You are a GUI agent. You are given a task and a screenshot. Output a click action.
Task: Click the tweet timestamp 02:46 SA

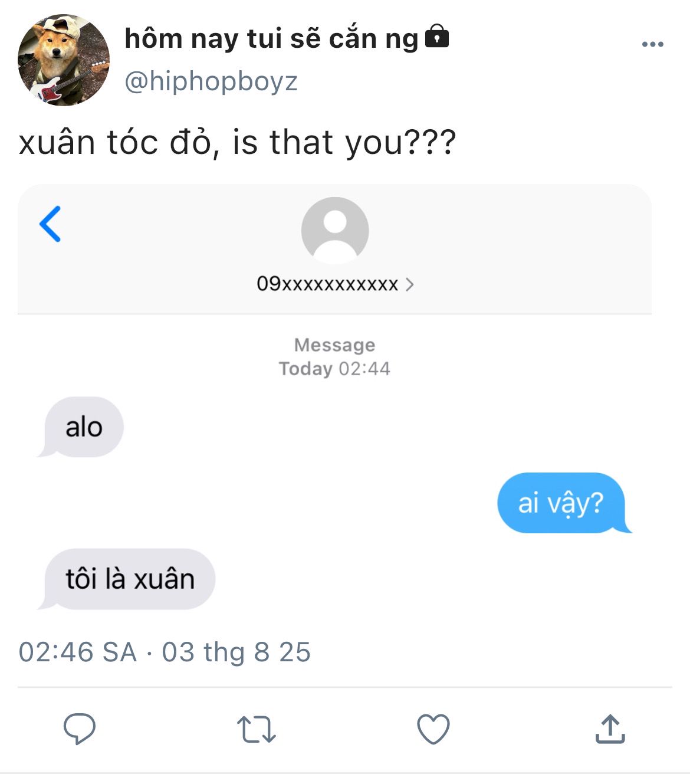(78, 652)
